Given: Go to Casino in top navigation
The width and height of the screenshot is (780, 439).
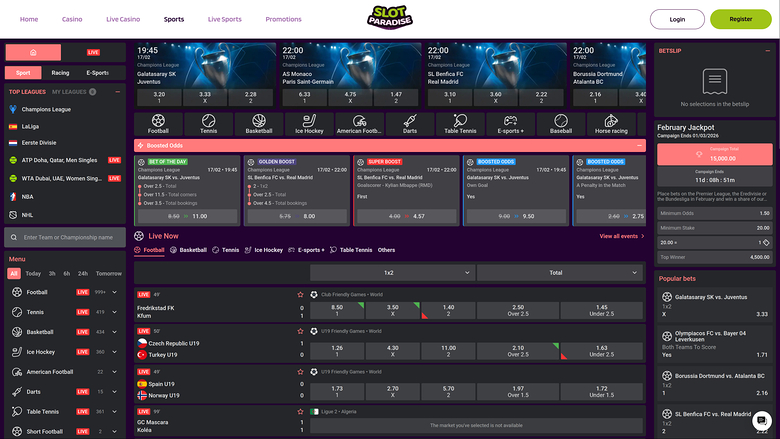Looking at the screenshot, I should tap(72, 19).
